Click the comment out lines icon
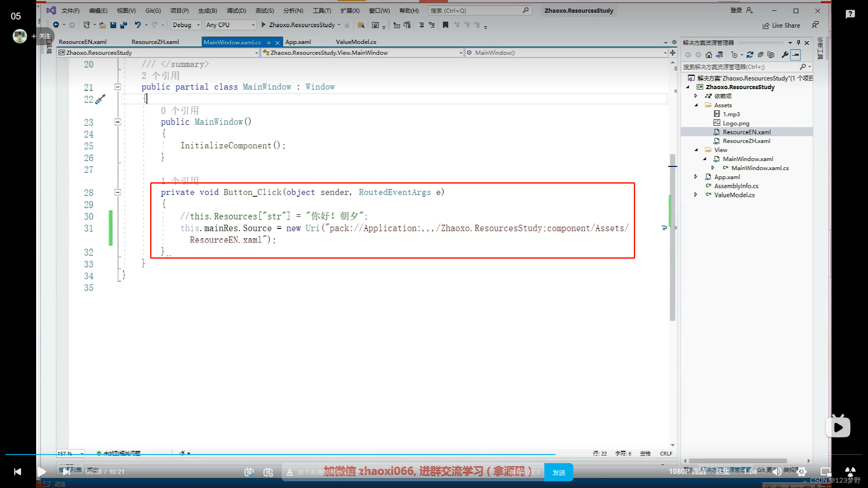This screenshot has height=488, width=868. 421,25
